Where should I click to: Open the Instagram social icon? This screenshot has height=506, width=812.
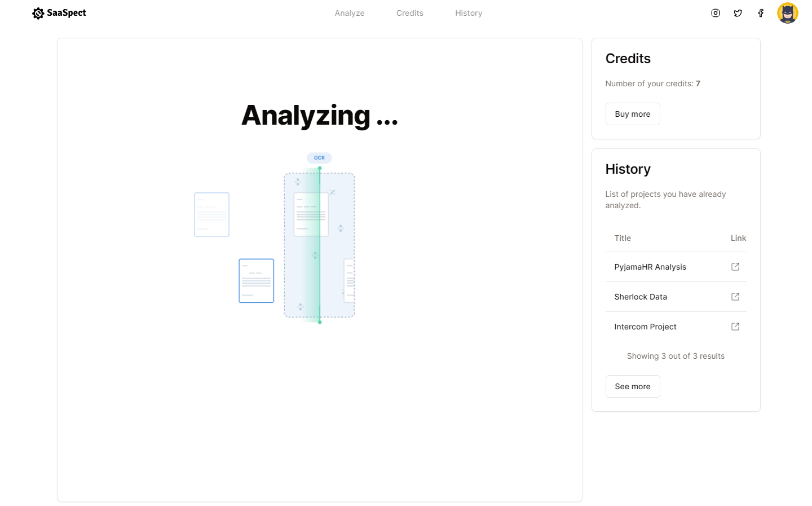coord(716,13)
